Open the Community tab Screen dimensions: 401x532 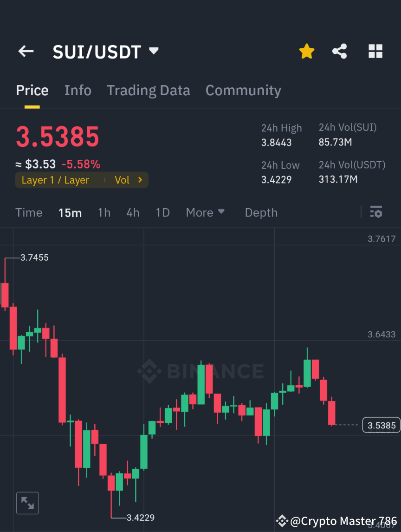click(243, 90)
